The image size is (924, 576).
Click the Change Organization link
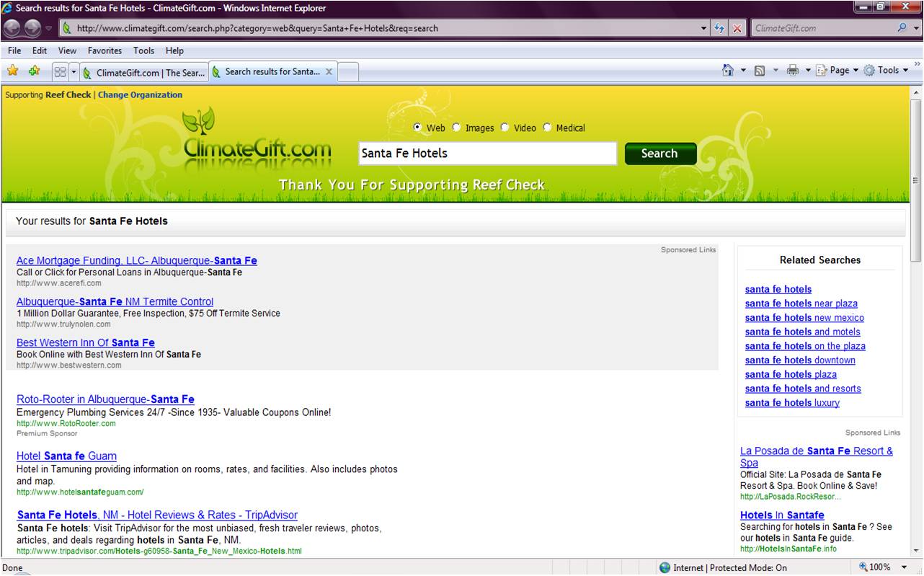pos(140,94)
